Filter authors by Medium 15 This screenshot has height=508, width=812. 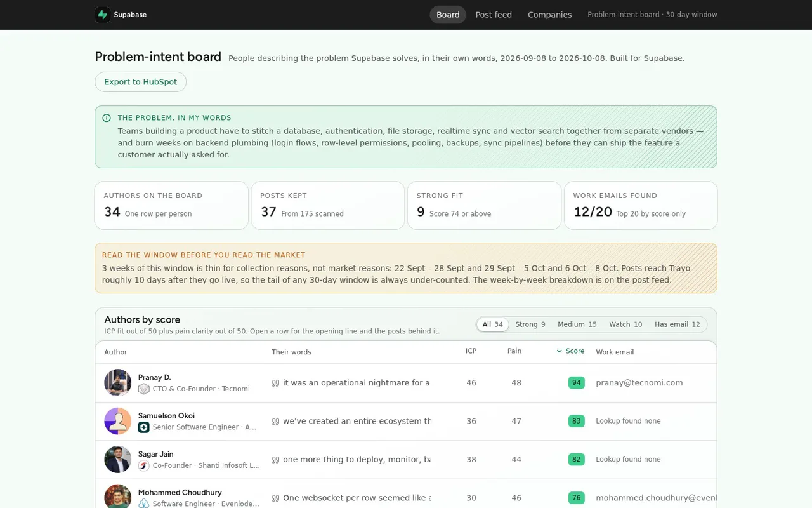click(577, 324)
